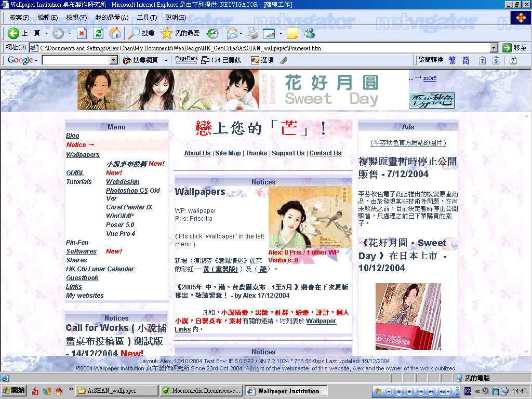Click the grey Forward arrow button
Image resolution: width=532 pixels, height=399 pixels.
click(x=58, y=33)
